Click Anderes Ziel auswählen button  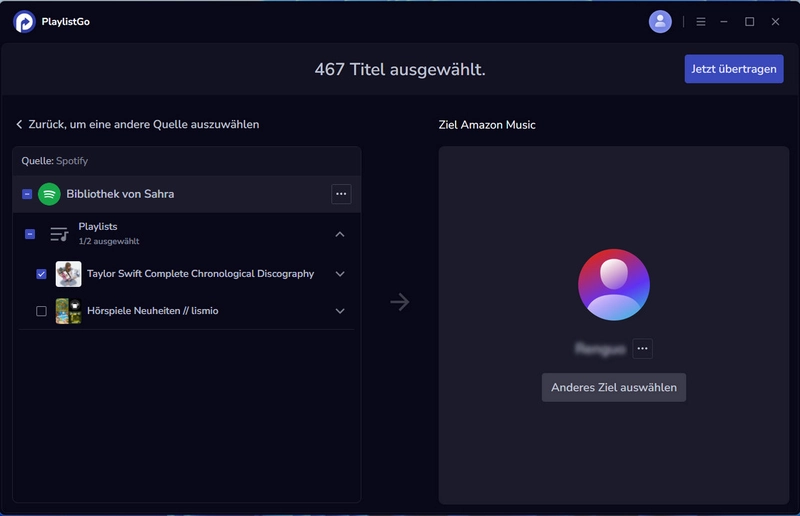click(x=614, y=387)
